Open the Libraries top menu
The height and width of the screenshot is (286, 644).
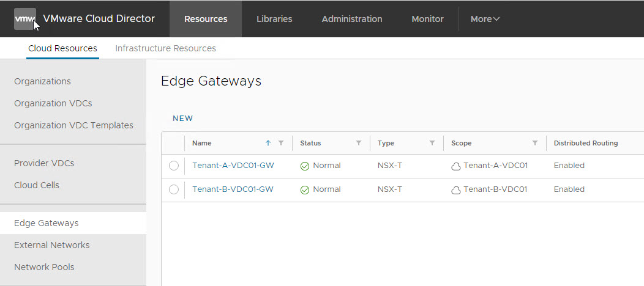(274, 19)
